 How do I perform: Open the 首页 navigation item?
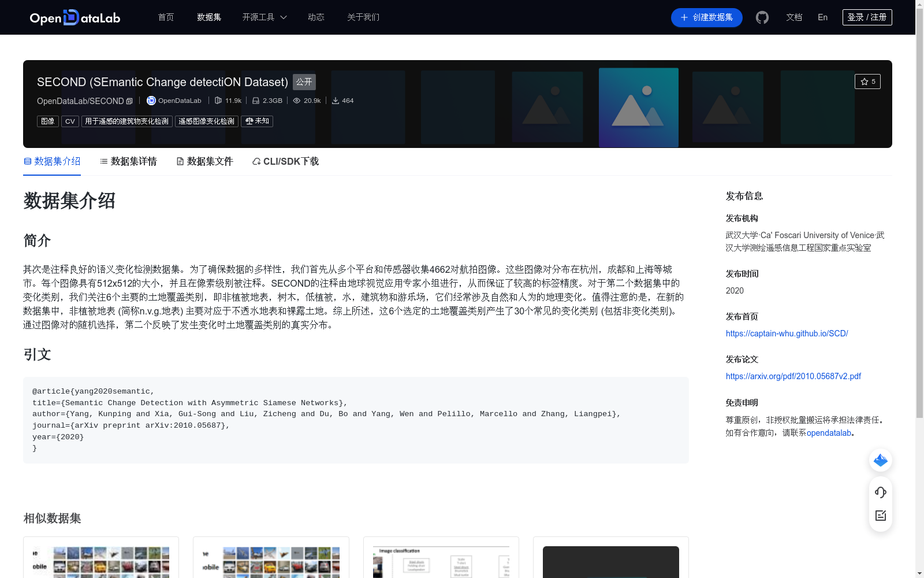165,17
